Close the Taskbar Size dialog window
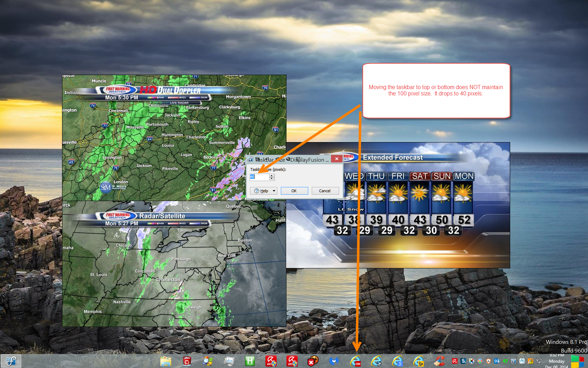588x368 pixels. (337, 159)
